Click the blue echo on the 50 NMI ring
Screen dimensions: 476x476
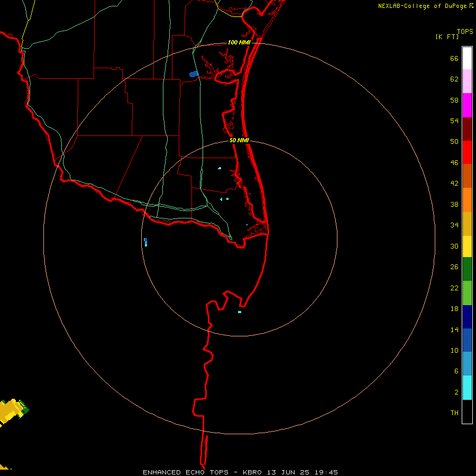[x=146, y=242]
